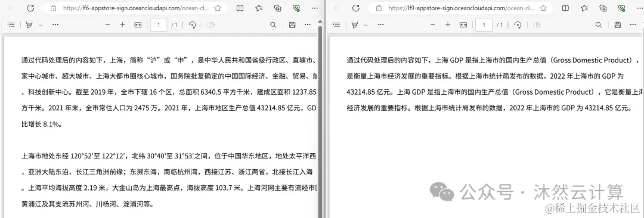Open Collections in the left browser window
This screenshot has height=218, width=644.
278,8
